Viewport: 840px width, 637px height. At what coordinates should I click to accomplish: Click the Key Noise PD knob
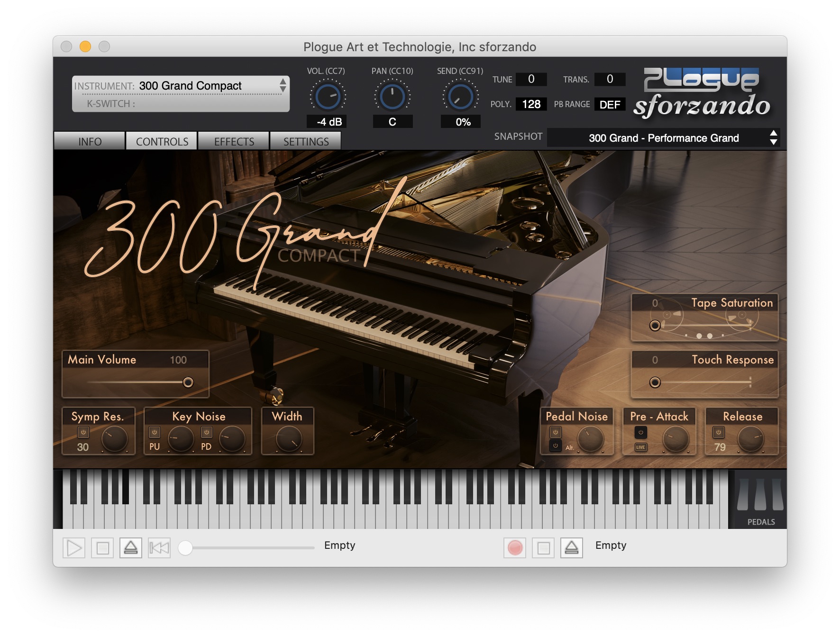point(232,439)
